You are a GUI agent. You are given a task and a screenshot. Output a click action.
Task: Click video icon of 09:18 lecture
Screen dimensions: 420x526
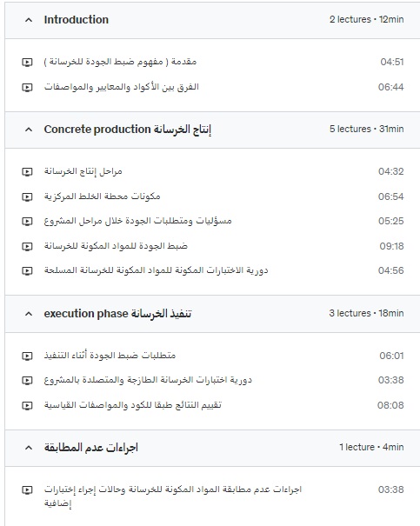point(27,246)
